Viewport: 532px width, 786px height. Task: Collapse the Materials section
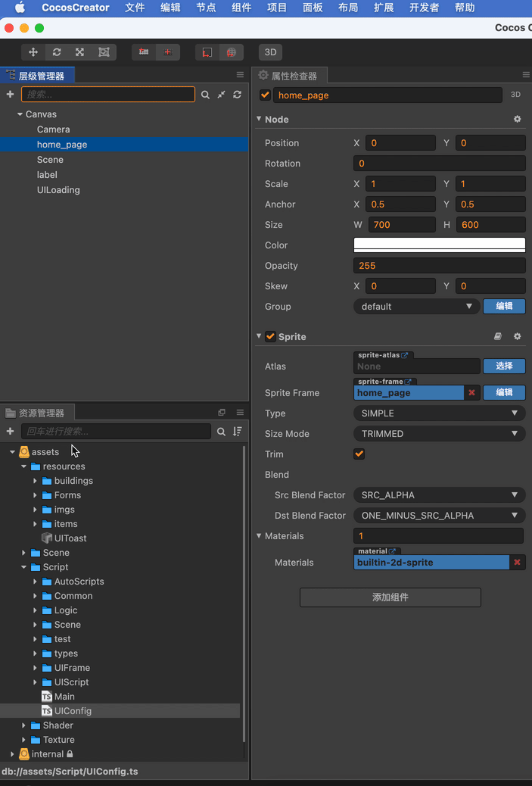point(259,536)
